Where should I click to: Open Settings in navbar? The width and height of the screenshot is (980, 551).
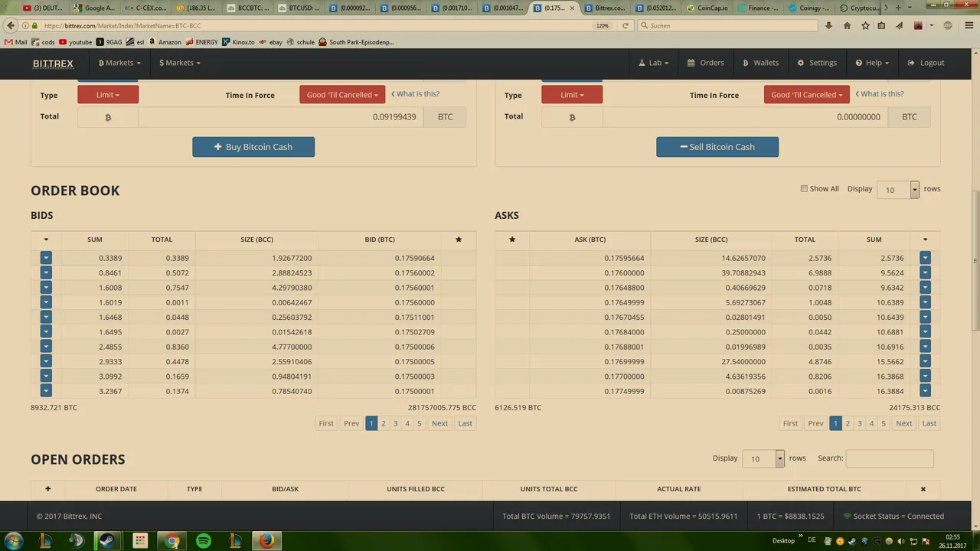817,63
